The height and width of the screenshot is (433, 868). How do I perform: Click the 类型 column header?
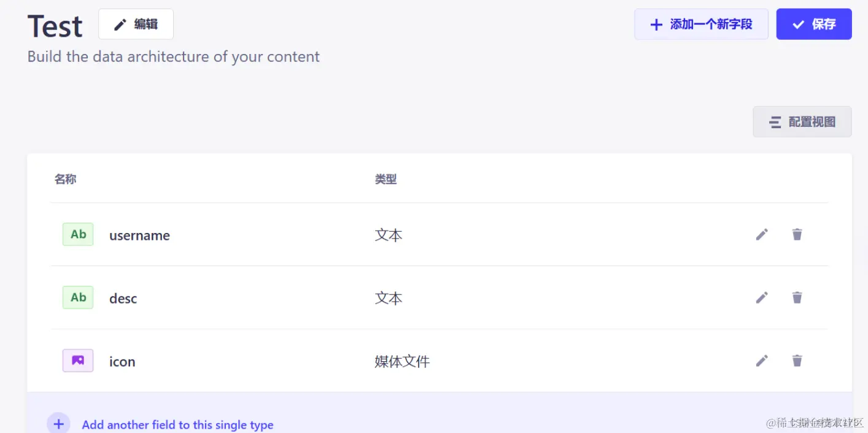(x=386, y=178)
